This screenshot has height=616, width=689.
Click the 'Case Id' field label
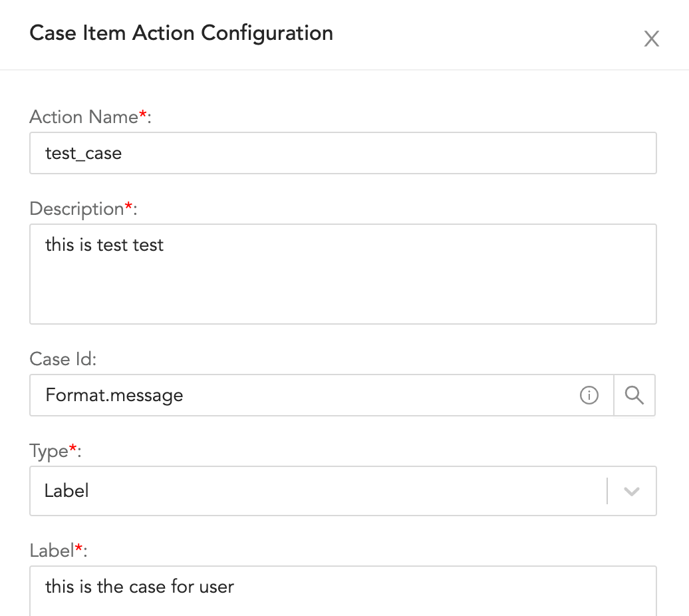pos(63,359)
